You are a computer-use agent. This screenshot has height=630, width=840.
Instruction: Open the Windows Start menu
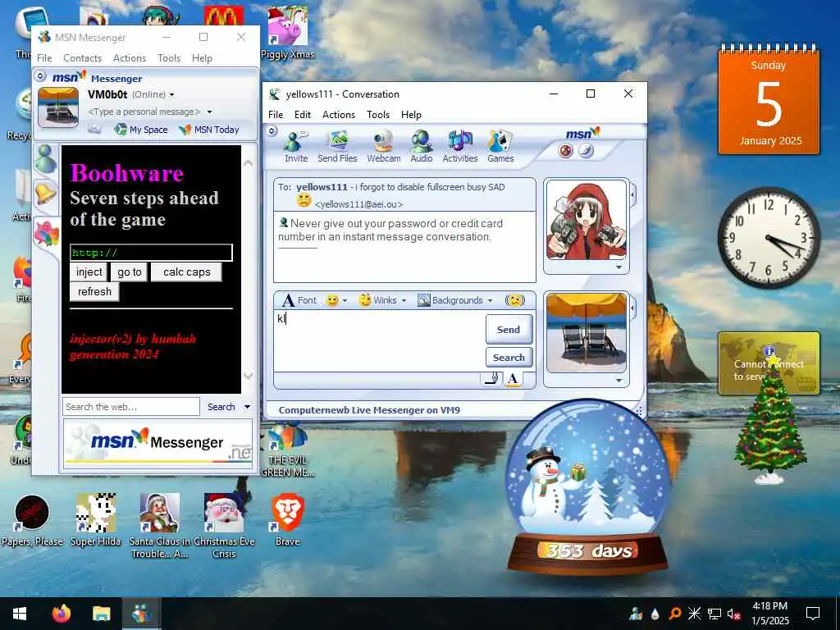click(20, 614)
